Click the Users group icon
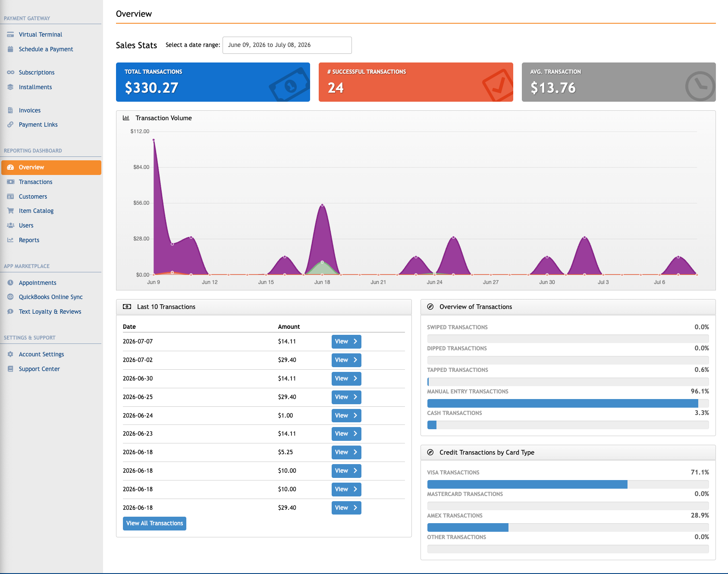This screenshot has height=574, width=728. [10, 225]
